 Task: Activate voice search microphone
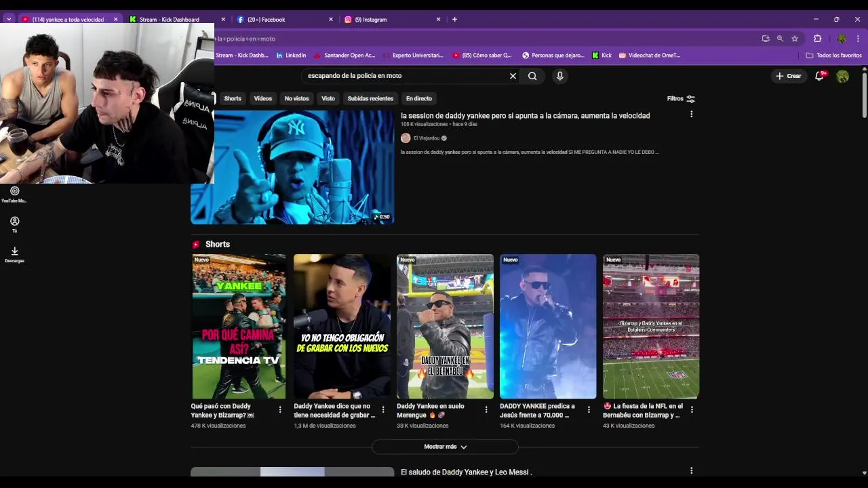click(x=559, y=76)
